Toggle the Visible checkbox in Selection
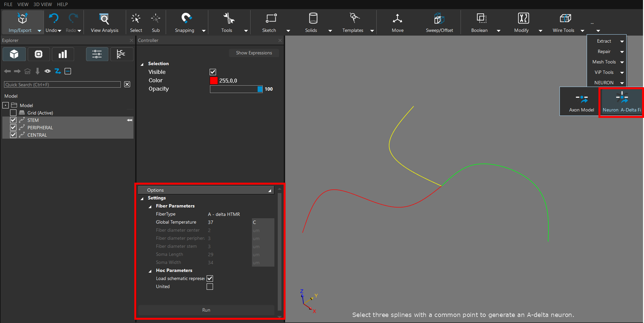Screen dimensions: 644x323 coord(213,72)
